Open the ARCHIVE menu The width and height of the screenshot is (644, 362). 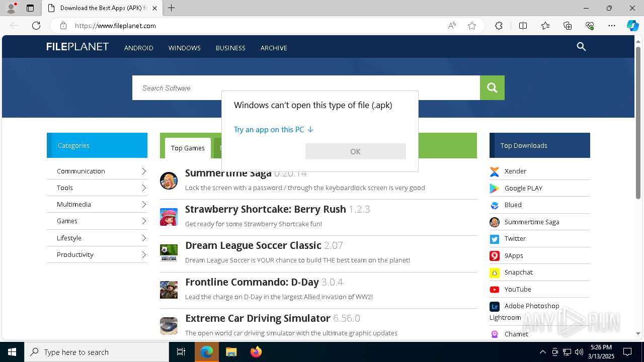pos(274,48)
